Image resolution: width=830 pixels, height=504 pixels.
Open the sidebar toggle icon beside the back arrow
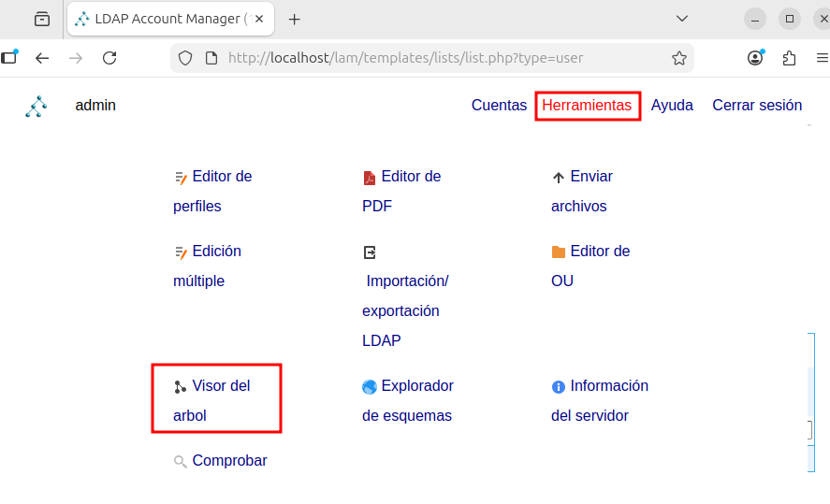click(x=9, y=56)
